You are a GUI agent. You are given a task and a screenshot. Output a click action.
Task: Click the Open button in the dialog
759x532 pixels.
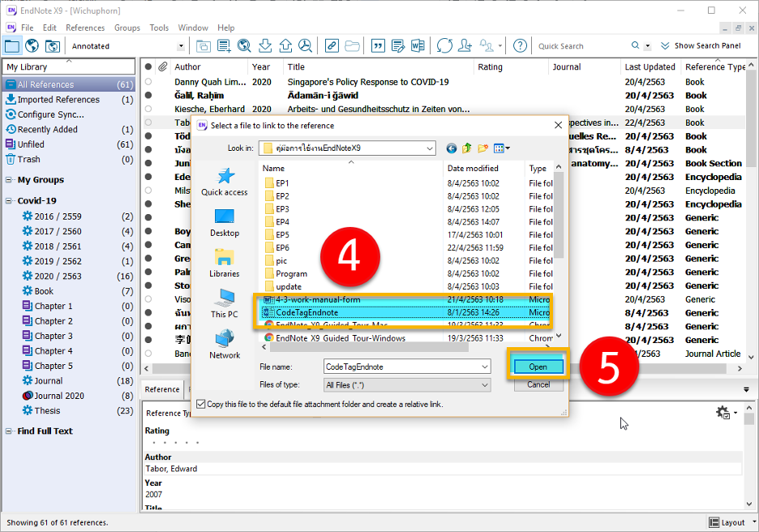(x=538, y=367)
